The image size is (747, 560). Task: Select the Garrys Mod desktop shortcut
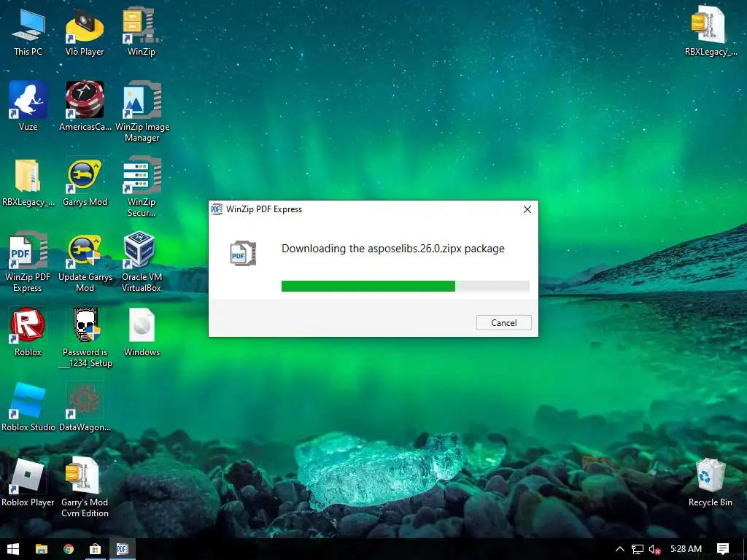tap(85, 182)
